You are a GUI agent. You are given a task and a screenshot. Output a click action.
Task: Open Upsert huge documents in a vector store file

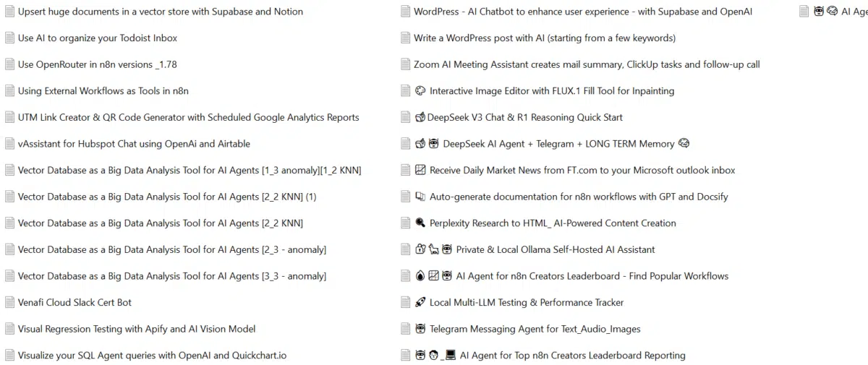click(x=160, y=12)
